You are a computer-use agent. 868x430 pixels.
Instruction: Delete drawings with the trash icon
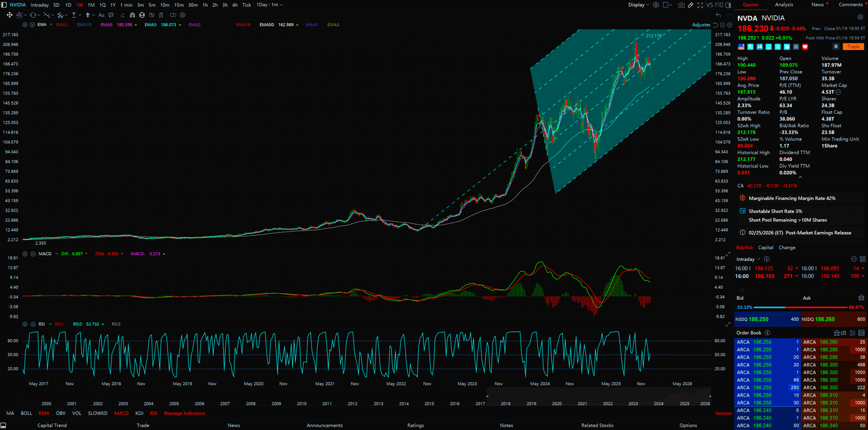(161, 15)
